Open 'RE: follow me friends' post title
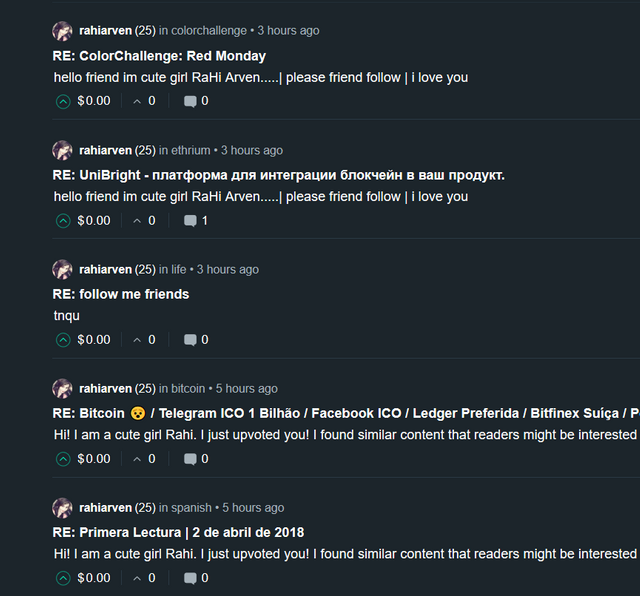This screenshot has height=596, width=640. pos(121,294)
